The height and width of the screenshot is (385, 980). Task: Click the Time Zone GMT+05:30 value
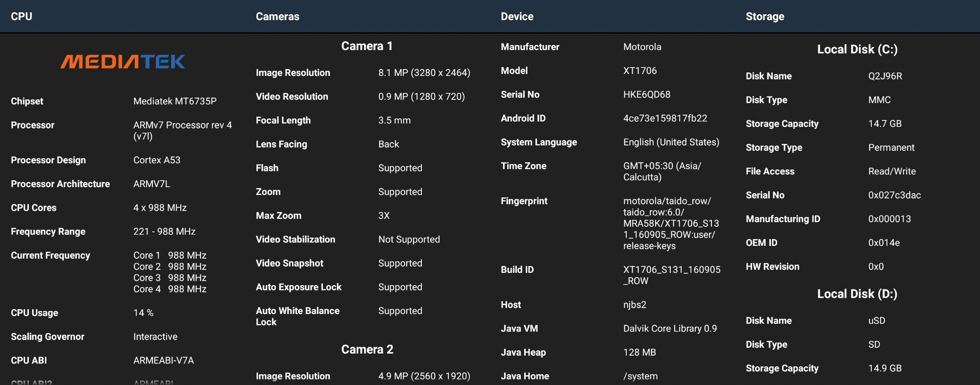661,171
